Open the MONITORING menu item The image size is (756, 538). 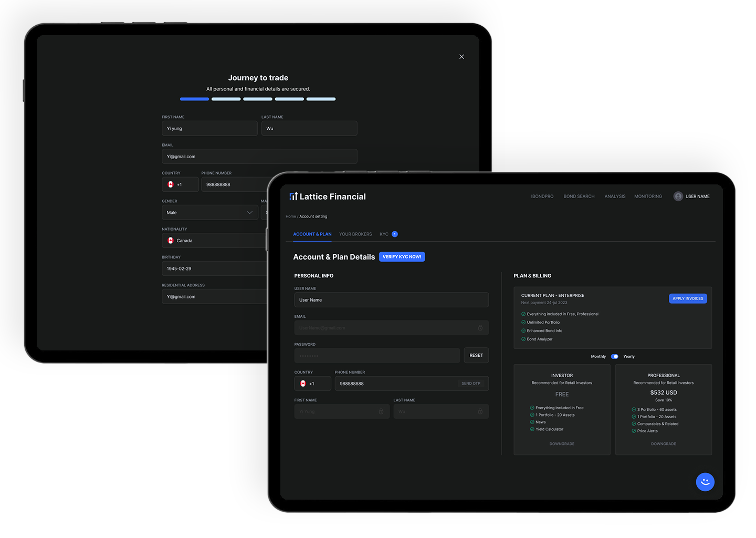coord(648,196)
